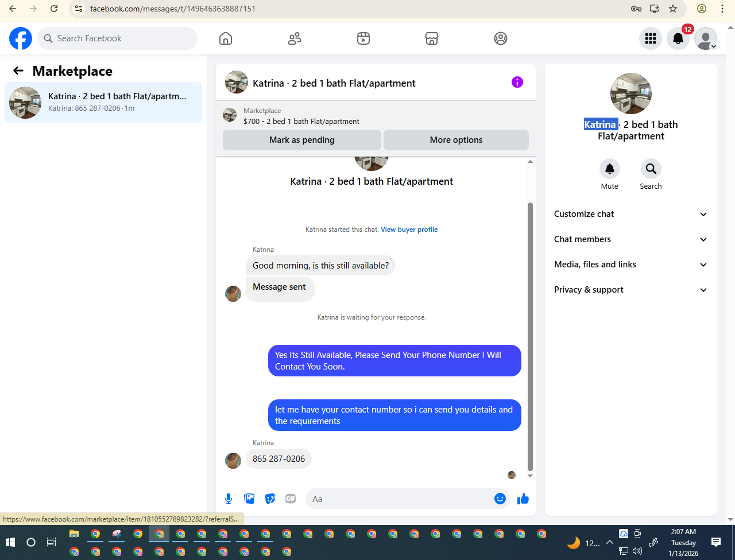Select the Katrina conversation in the sidebar

coord(103,103)
